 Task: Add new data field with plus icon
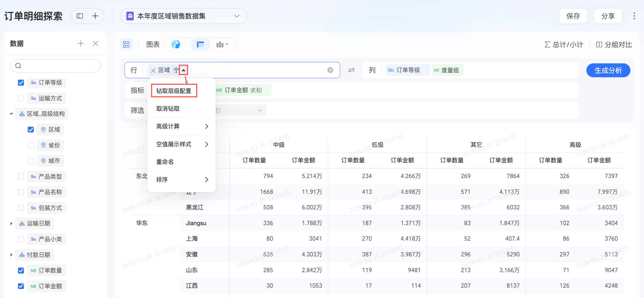pos(81,44)
